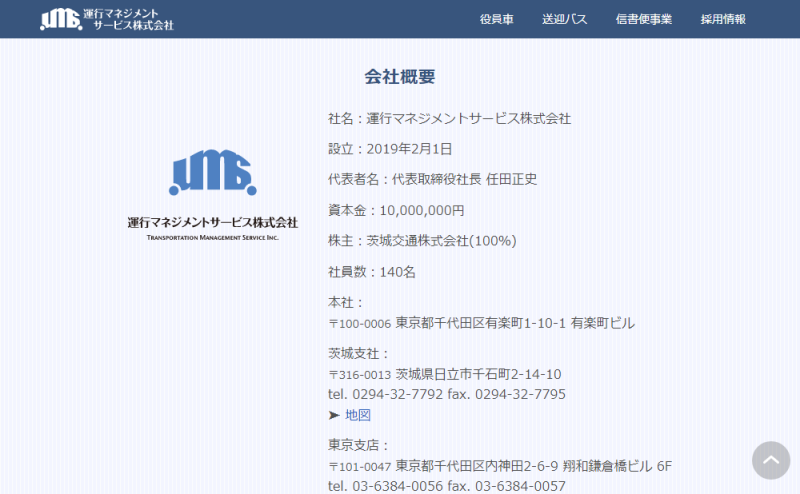
Task: Click the 茨城支社： label
Action: pyautogui.click(x=359, y=354)
